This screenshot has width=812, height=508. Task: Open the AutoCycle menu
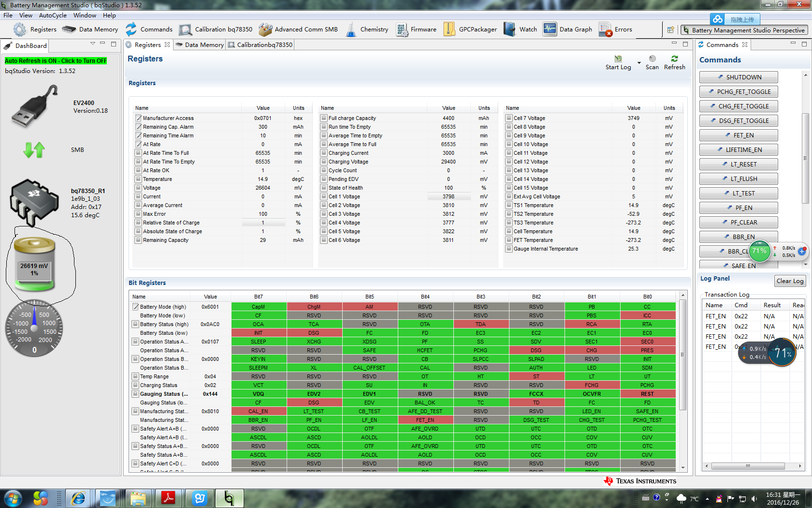coord(53,15)
